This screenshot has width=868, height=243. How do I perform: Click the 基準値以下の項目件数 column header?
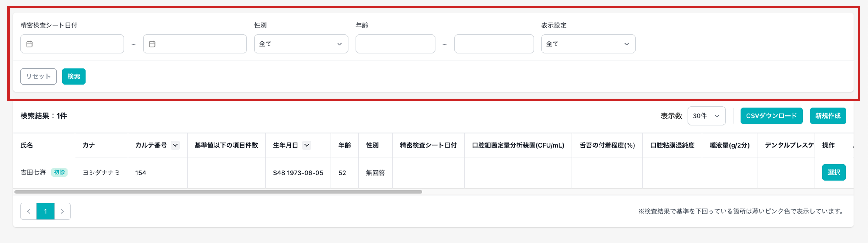[226, 145]
